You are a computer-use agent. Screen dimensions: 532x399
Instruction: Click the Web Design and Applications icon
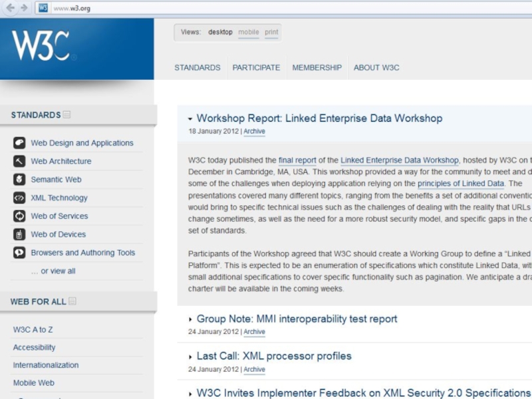click(19, 143)
